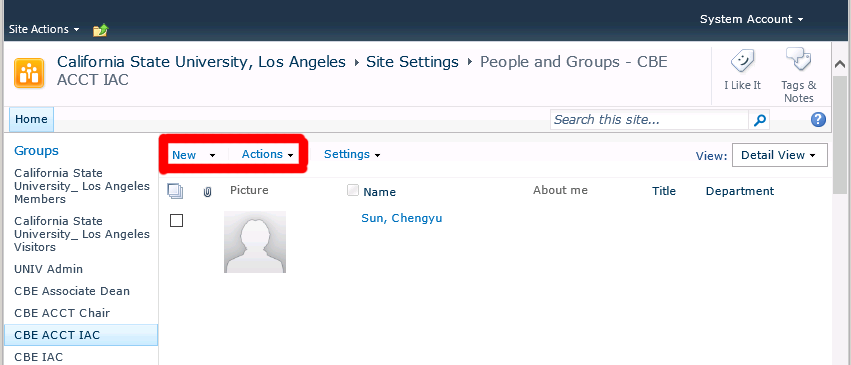Select CBE ACCT IAC group
Screen dimensions: 851x365
[x=80, y=335]
